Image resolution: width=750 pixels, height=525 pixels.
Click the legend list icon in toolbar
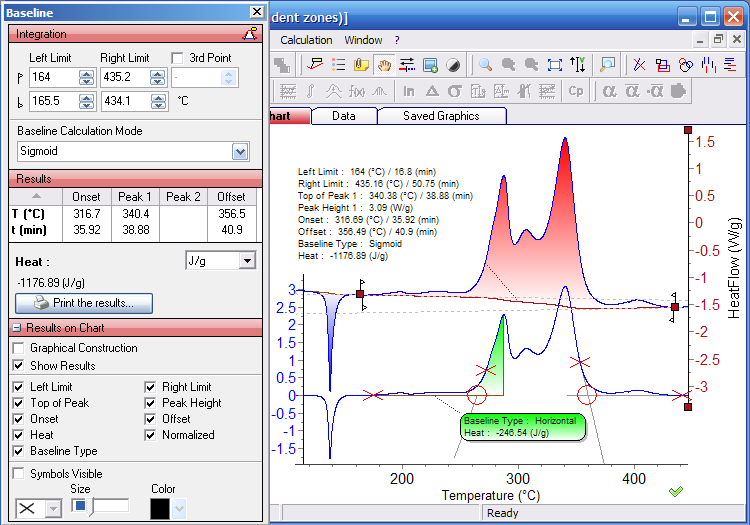click(x=339, y=65)
